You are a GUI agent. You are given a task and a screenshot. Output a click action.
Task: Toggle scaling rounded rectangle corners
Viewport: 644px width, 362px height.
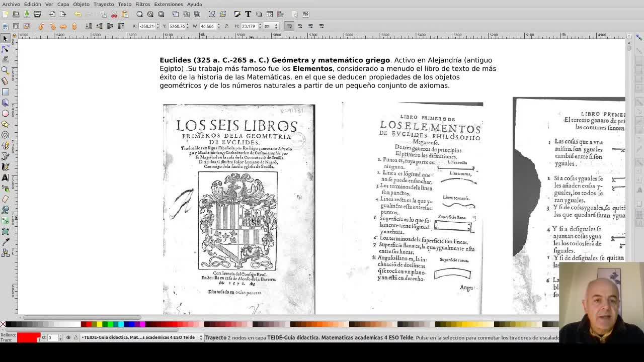pos(300,26)
